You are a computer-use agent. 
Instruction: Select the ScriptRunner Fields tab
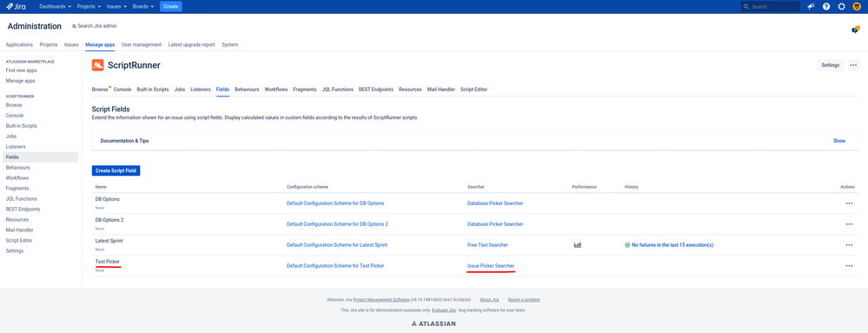click(x=222, y=90)
